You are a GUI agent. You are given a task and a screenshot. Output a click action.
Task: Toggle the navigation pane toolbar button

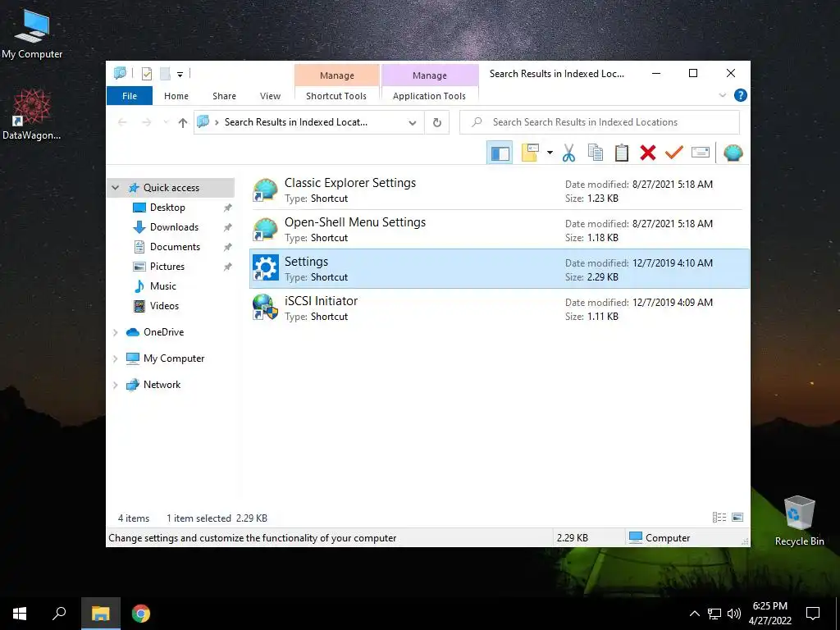coord(500,153)
